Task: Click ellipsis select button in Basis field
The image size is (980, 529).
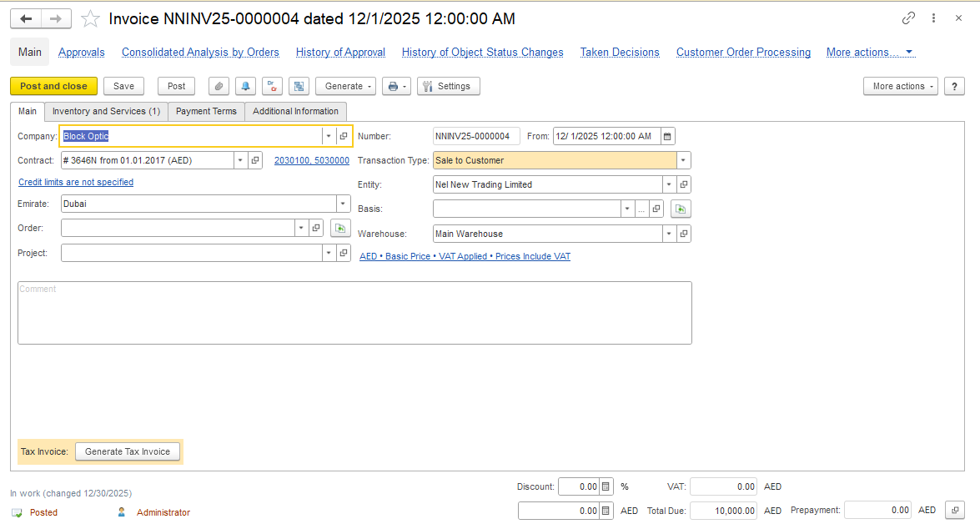Action: tap(642, 209)
